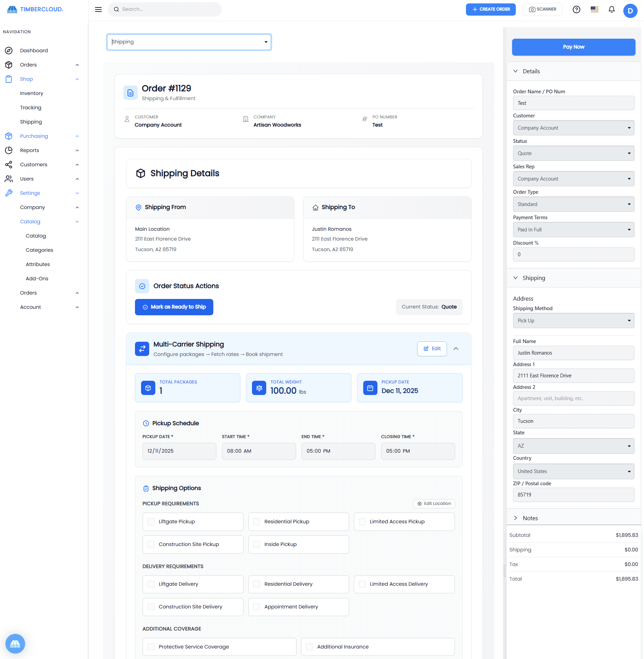This screenshot has height=659, width=644.
Task: Click Mark as Ready to Ship
Action: pyautogui.click(x=174, y=307)
